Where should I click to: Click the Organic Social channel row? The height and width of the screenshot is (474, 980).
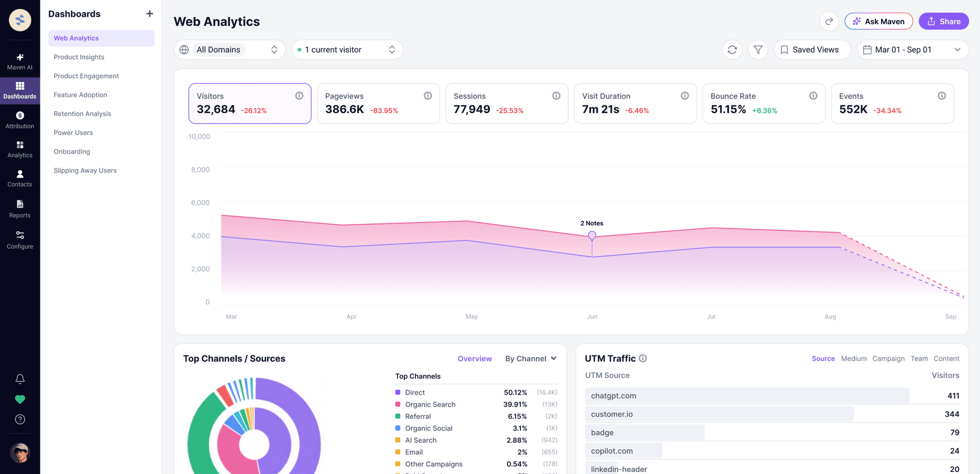coord(476,428)
